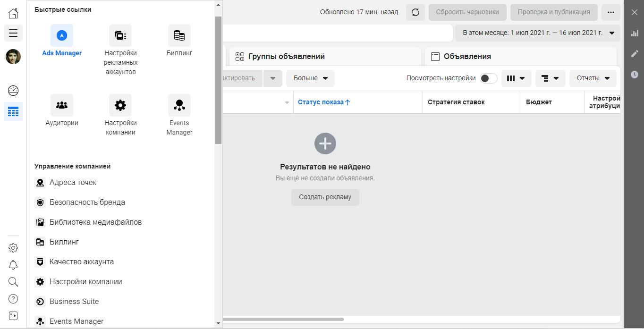Open the search magnifier icon

pos(13,282)
